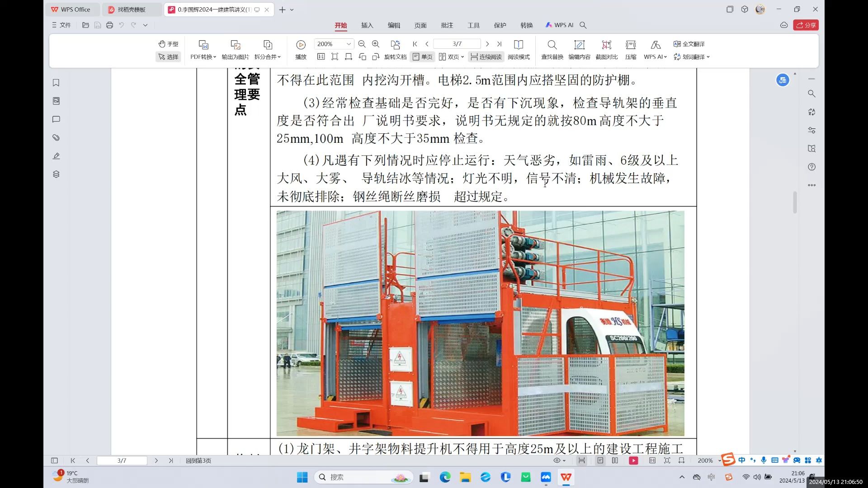Image resolution: width=868 pixels, height=488 pixels.
Task: Click status bar 3/7 page number field
Action: click(x=122, y=460)
